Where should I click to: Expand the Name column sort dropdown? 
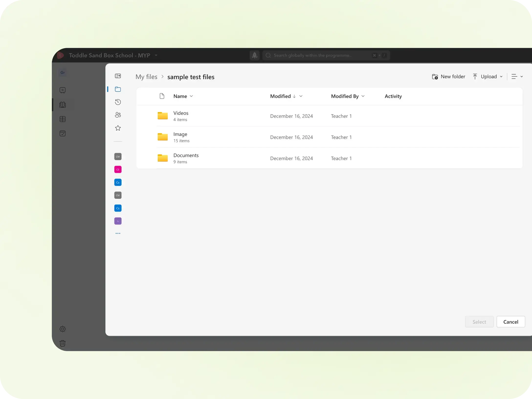click(191, 96)
